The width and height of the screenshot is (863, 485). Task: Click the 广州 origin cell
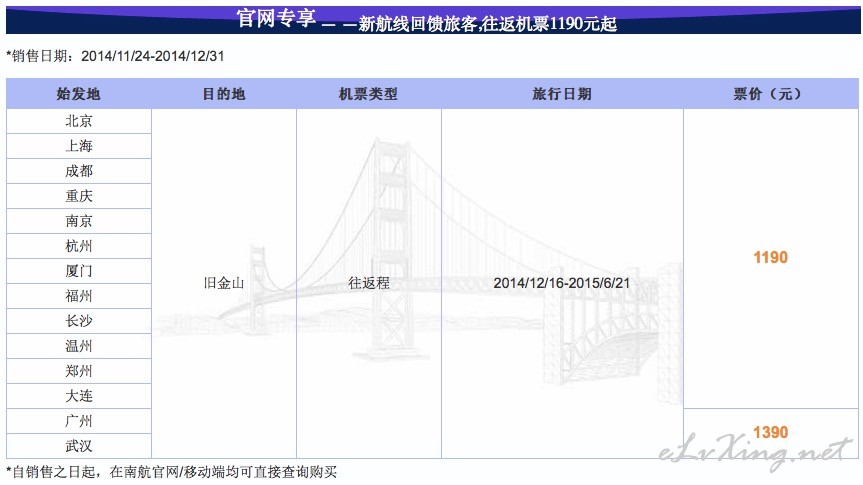(79, 421)
